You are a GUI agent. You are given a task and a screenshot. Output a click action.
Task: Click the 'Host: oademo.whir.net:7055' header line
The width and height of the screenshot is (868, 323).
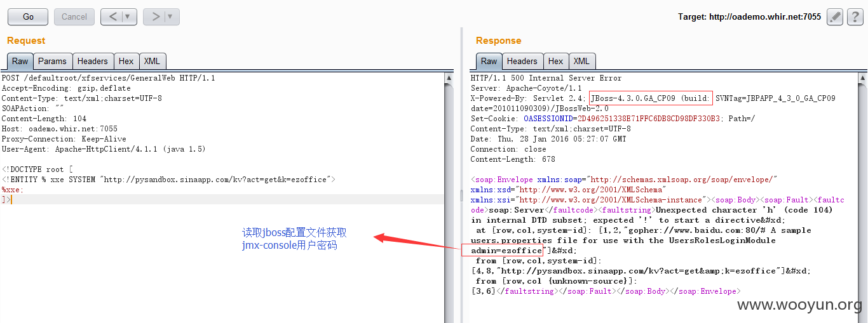pyautogui.click(x=60, y=129)
